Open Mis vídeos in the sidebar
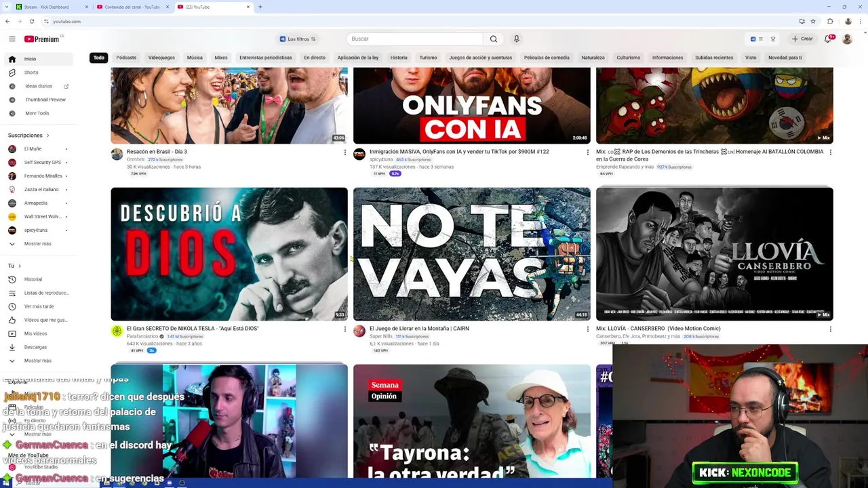The image size is (868, 488). (39, 333)
